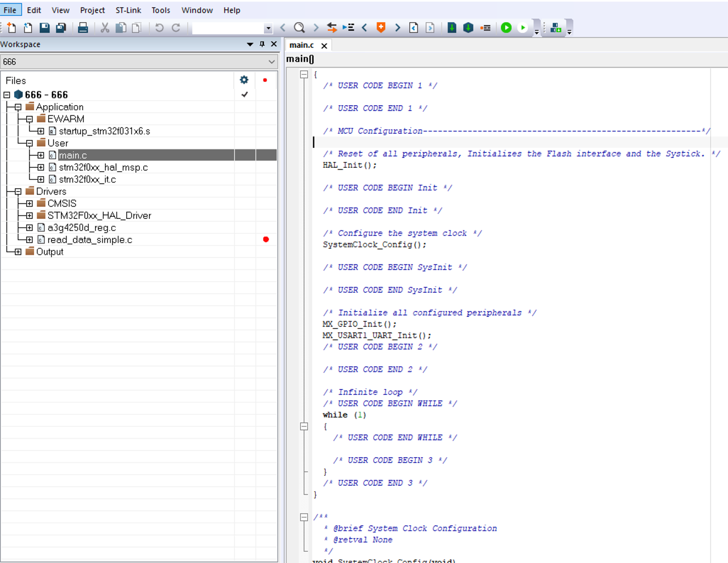Viewport: 728px width, 563px height.
Task: Open the Replace tool icon
Action: 332,27
